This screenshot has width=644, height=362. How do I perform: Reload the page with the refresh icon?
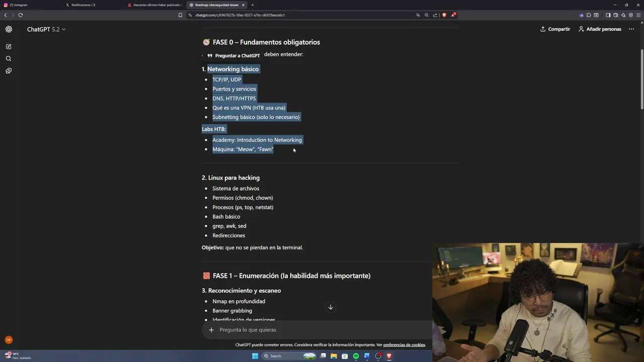click(21, 15)
